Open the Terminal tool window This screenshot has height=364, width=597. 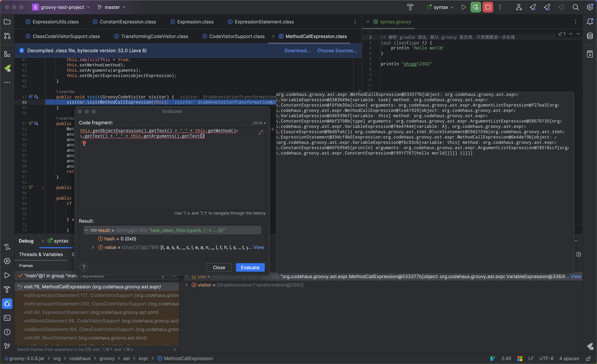7,318
